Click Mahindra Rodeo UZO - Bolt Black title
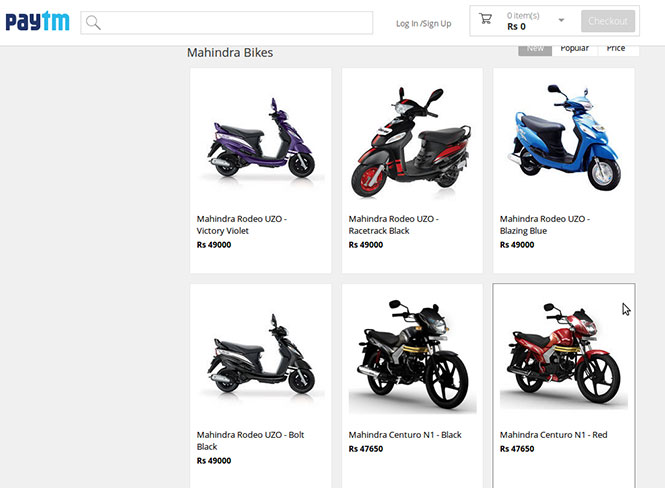Viewport: 665px width, 488px height. pos(250,441)
